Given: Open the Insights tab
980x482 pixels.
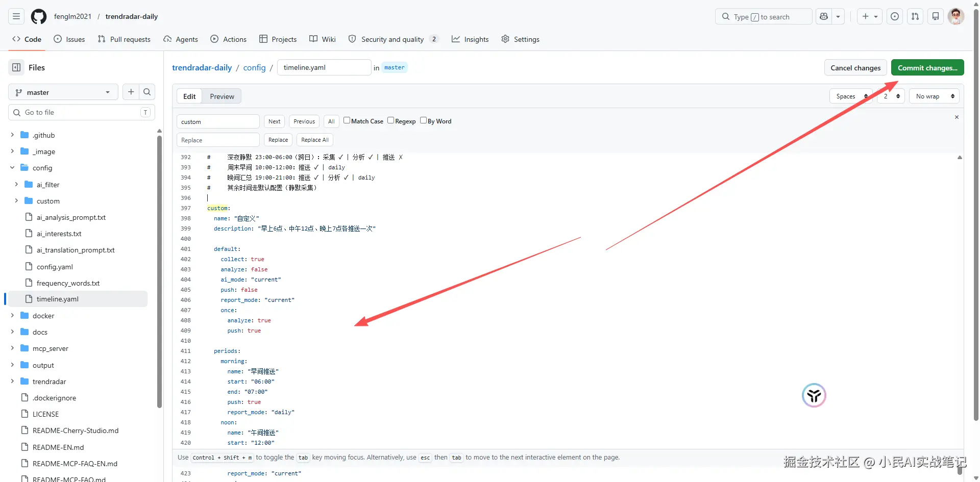Looking at the screenshot, I should (470, 39).
